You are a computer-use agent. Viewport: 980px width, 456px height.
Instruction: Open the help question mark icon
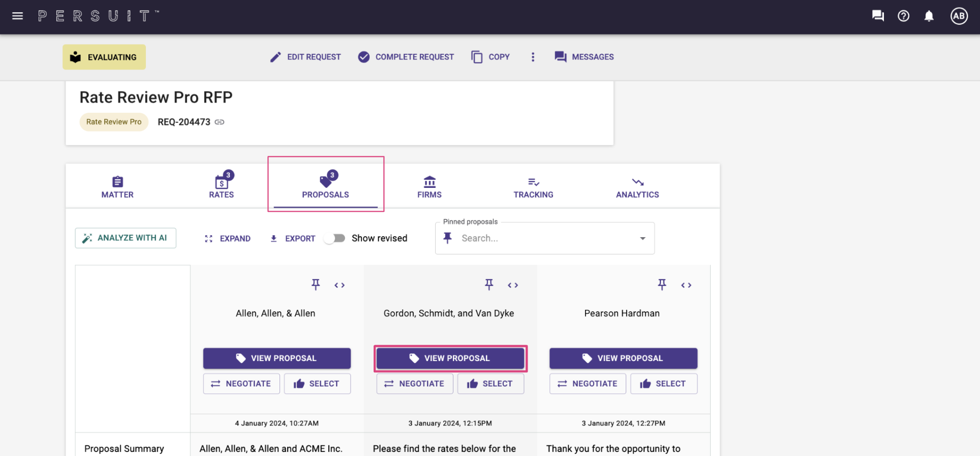click(x=903, y=16)
